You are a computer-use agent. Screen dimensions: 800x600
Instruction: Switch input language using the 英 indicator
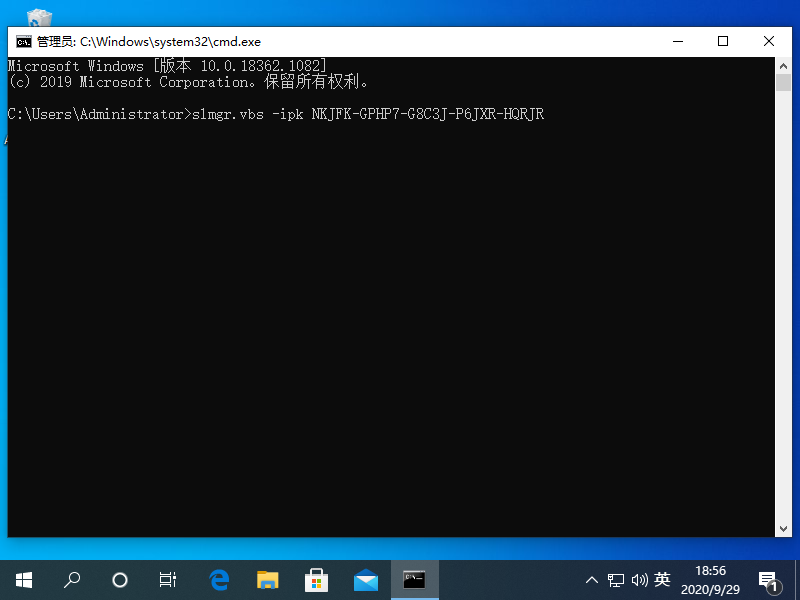click(665, 580)
